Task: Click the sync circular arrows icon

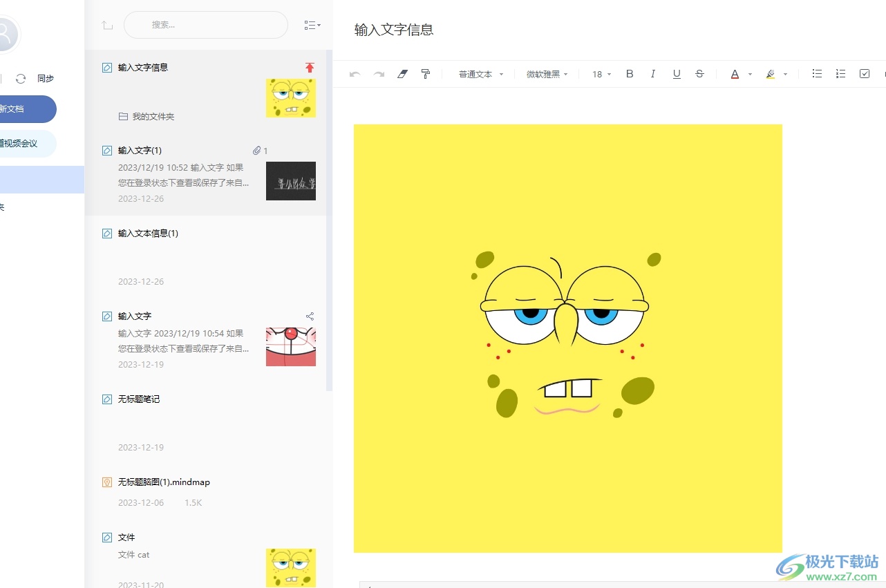Action: pos(21,79)
